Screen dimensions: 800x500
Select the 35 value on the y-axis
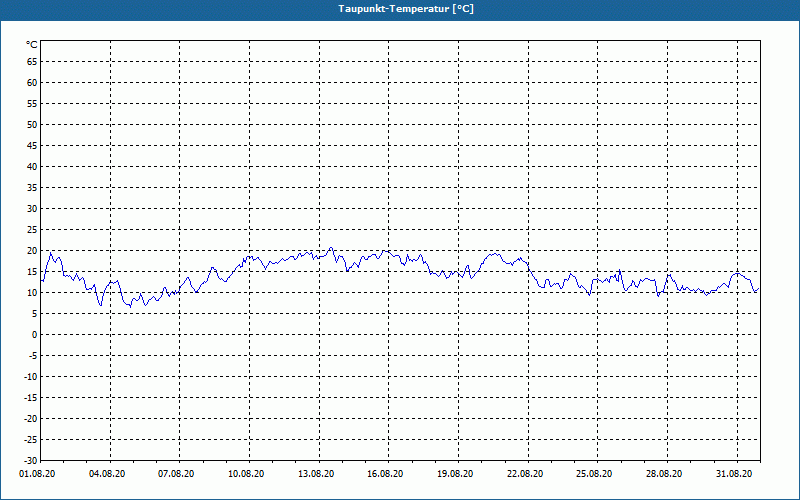tap(32, 188)
